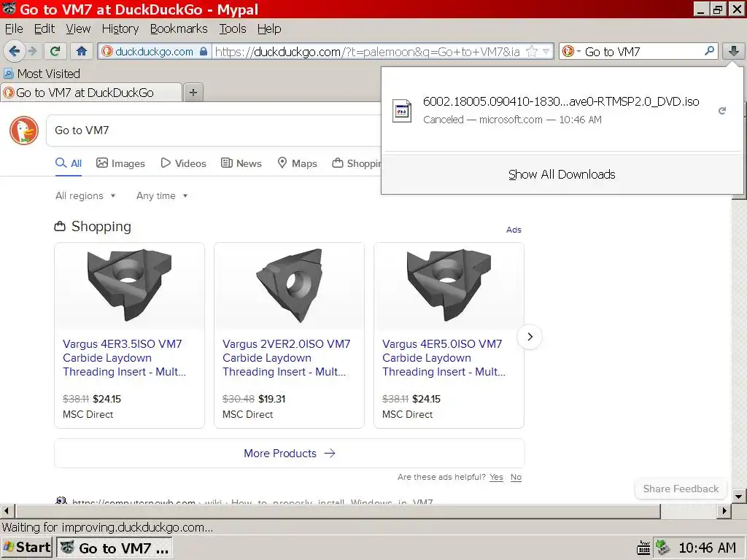This screenshot has width=747, height=560.
Task: Open the Bookmarks menu
Action: tap(179, 28)
